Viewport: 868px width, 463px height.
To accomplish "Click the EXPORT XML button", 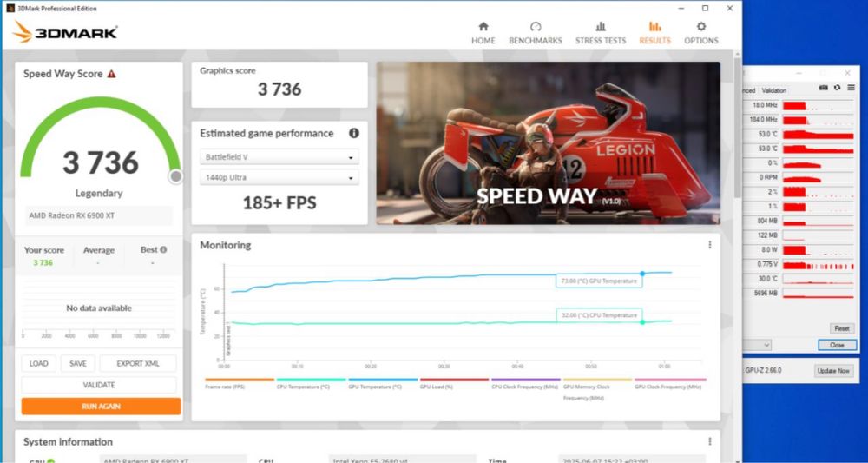I will point(138,363).
